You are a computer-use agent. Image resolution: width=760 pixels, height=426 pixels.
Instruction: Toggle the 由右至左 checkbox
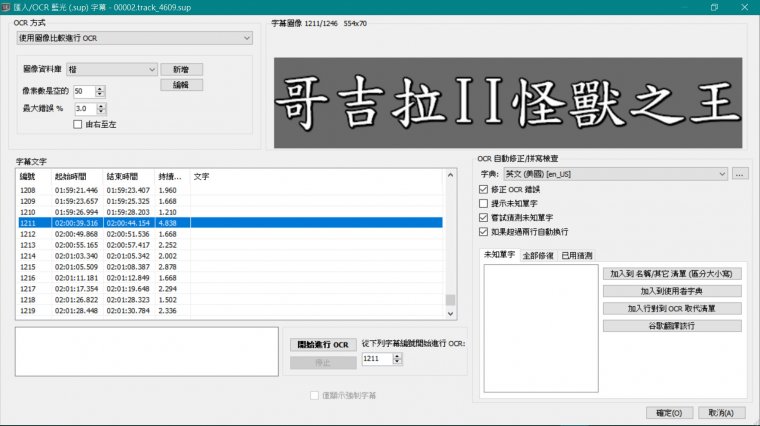[78, 125]
